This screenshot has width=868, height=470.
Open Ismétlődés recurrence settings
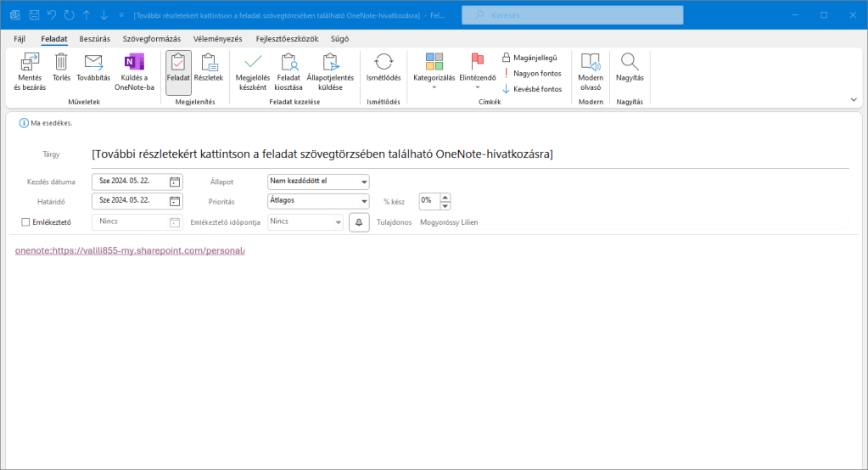[383, 68]
